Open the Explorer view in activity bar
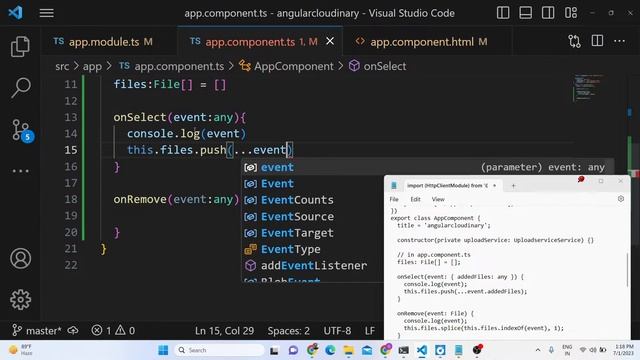Screen dimensions: 640x360 pos(20,46)
